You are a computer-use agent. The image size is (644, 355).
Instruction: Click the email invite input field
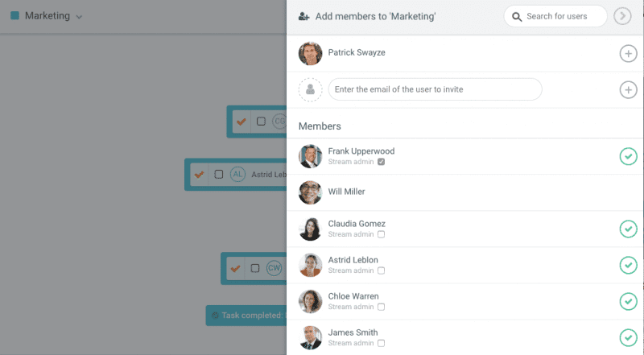[435, 89]
